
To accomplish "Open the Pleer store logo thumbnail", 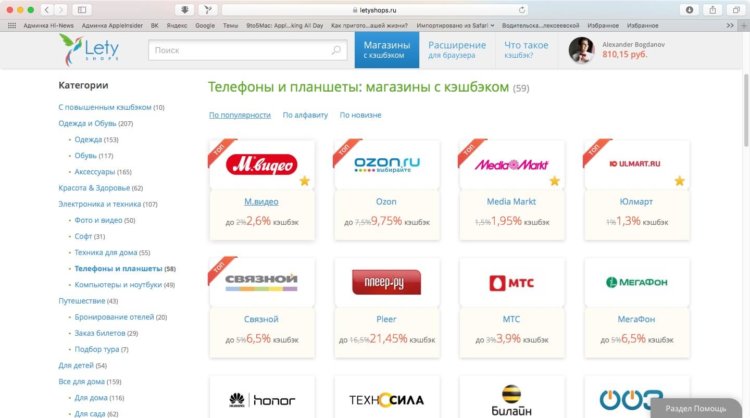I will pyautogui.click(x=386, y=282).
